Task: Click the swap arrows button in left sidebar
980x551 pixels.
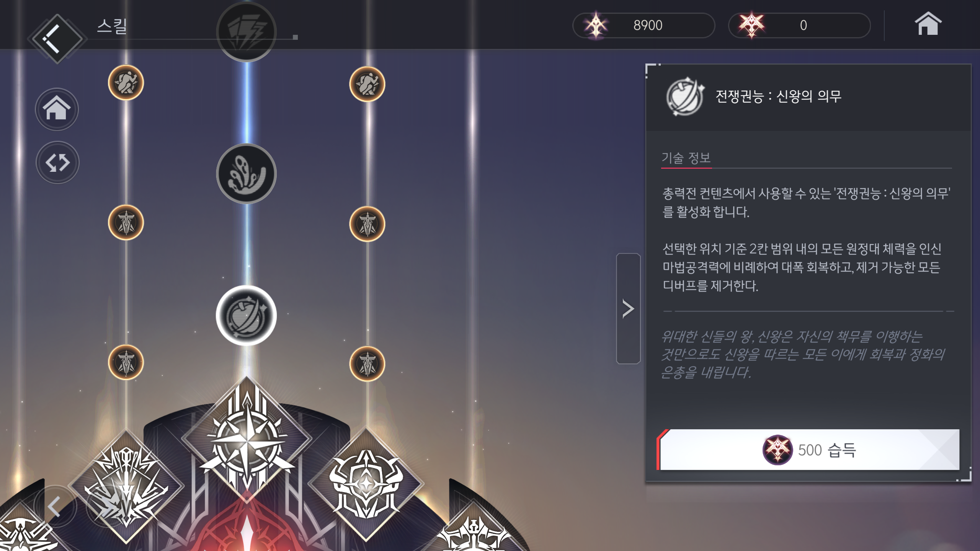Action: (57, 163)
